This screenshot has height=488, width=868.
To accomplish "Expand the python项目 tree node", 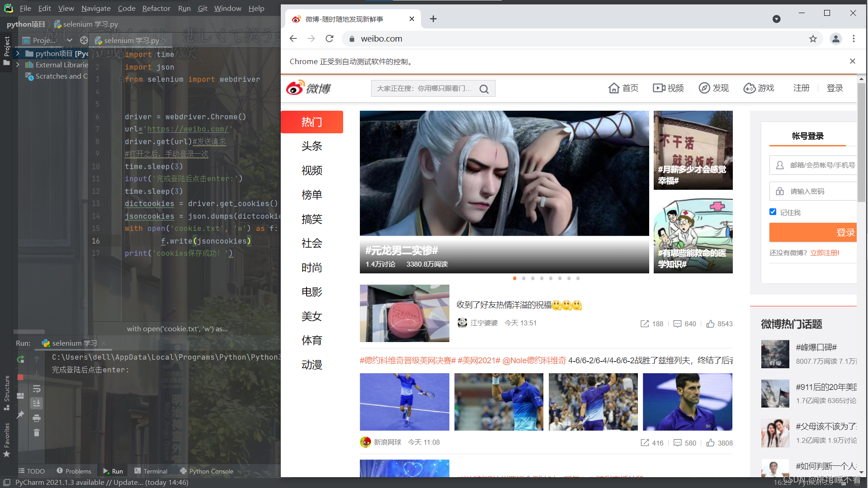I will tap(18, 53).
